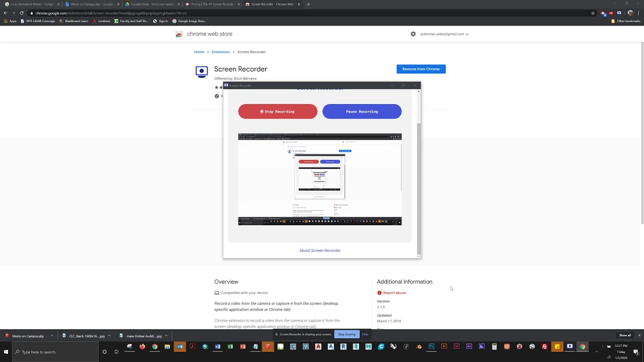Open the Apps bookmarks shortcut
This screenshot has width=644, height=362.
10,21
